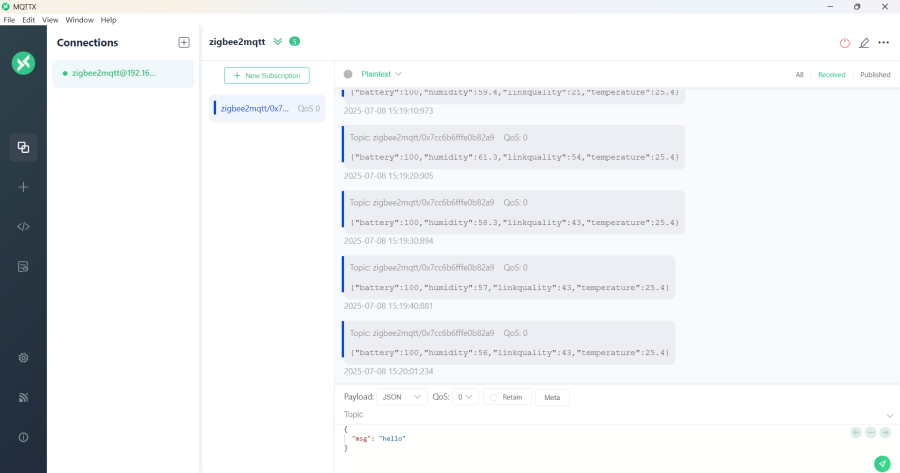Add new connection via Connections plus icon
This screenshot has width=900, height=473.
point(184,42)
